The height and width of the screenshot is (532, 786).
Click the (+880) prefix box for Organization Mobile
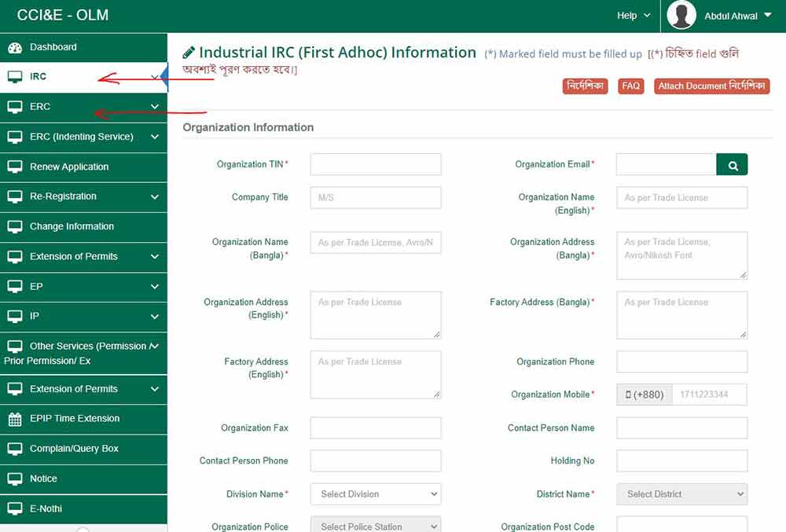[x=643, y=394]
